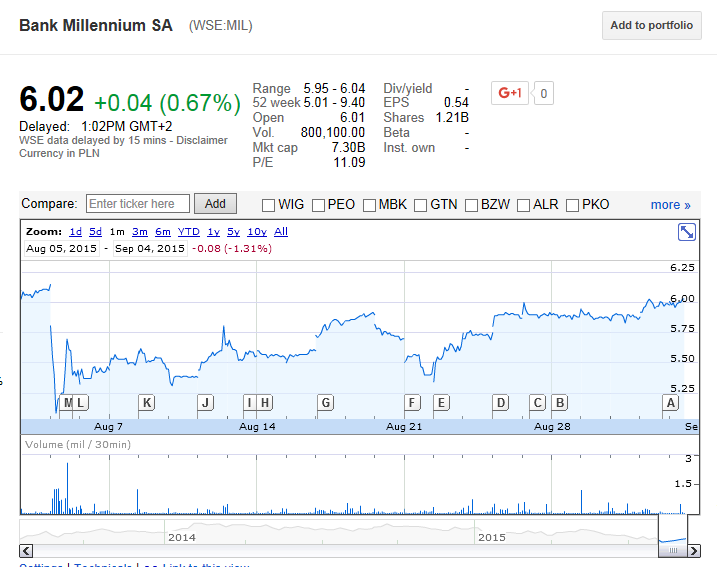Enable ALR comparison checkbox
717x567 pixels.
click(x=524, y=205)
